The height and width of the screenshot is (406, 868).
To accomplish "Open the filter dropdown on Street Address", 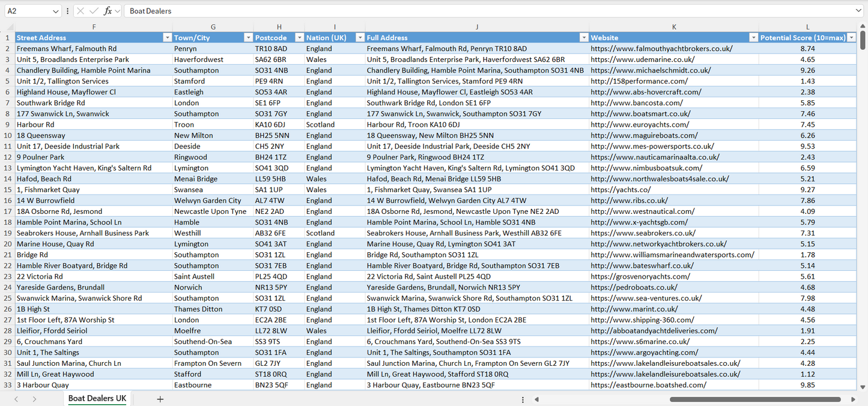I will tap(168, 37).
